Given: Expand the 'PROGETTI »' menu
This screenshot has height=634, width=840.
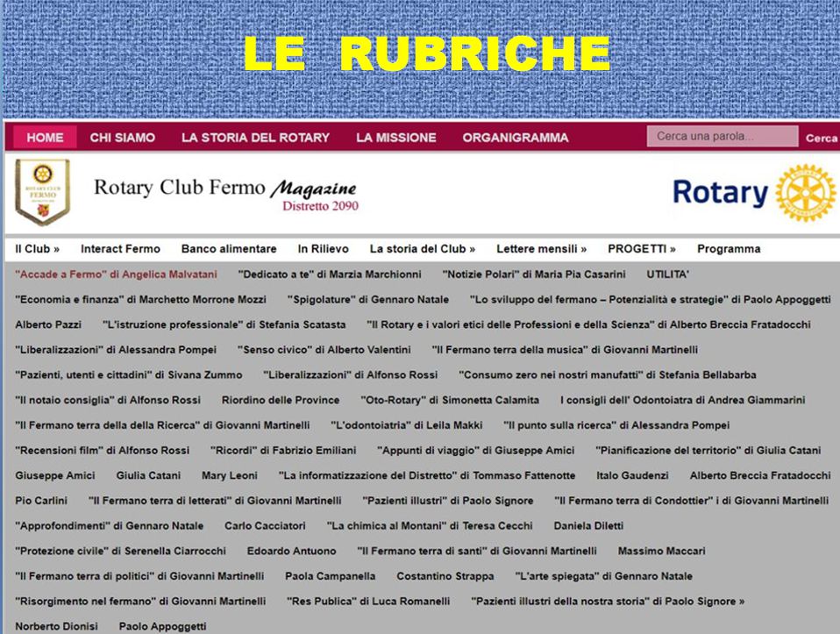Looking at the screenshot, I should coord(641,249).
